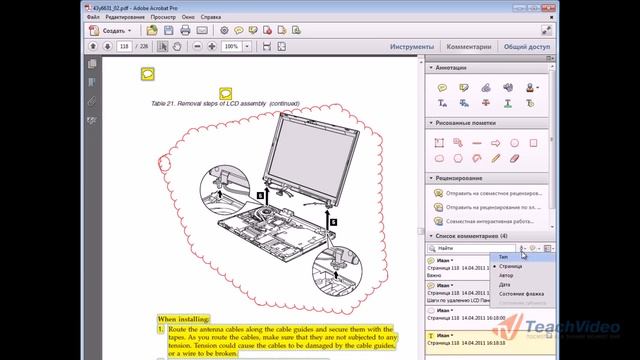
Task: Select the oval drawing tool
Action: [514, 143]
